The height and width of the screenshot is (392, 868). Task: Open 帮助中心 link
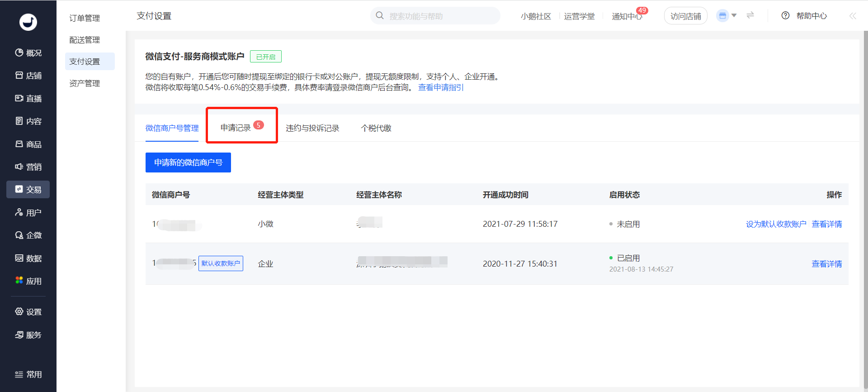click(811, 16)
